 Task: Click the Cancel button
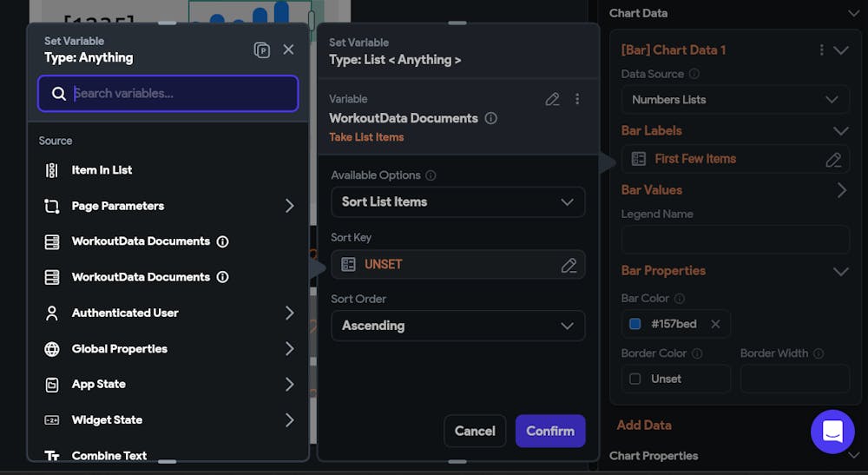point(475,431)
